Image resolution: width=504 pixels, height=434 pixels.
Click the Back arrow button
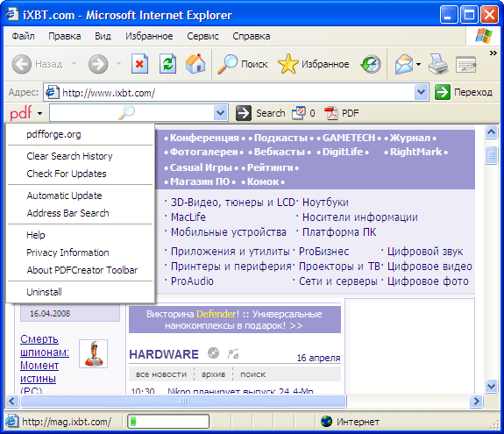tap(22, 64)
